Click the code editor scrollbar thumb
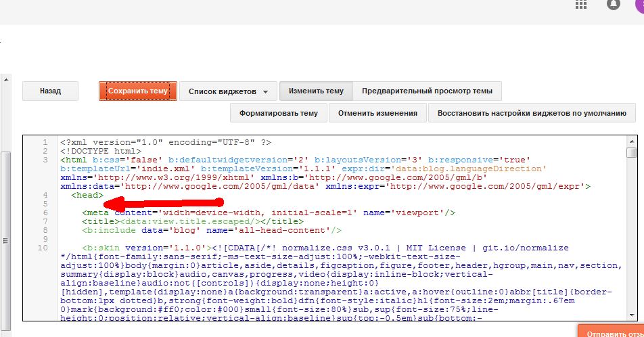 pyautogui.click(x=632, y=152)
